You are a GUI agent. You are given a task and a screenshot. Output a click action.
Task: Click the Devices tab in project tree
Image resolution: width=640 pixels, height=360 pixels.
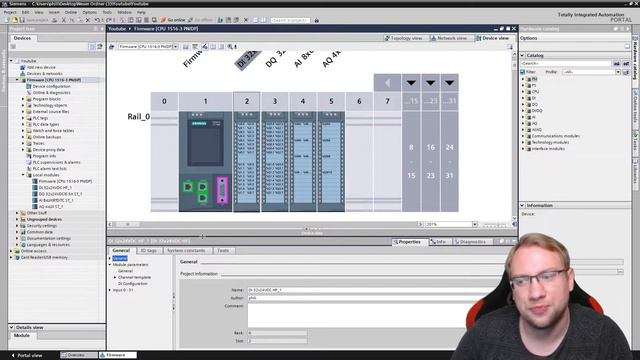(22, 38)
